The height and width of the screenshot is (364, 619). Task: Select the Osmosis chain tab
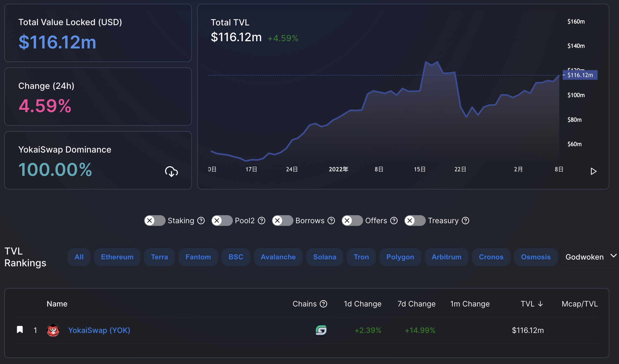(x=536, y=257)
